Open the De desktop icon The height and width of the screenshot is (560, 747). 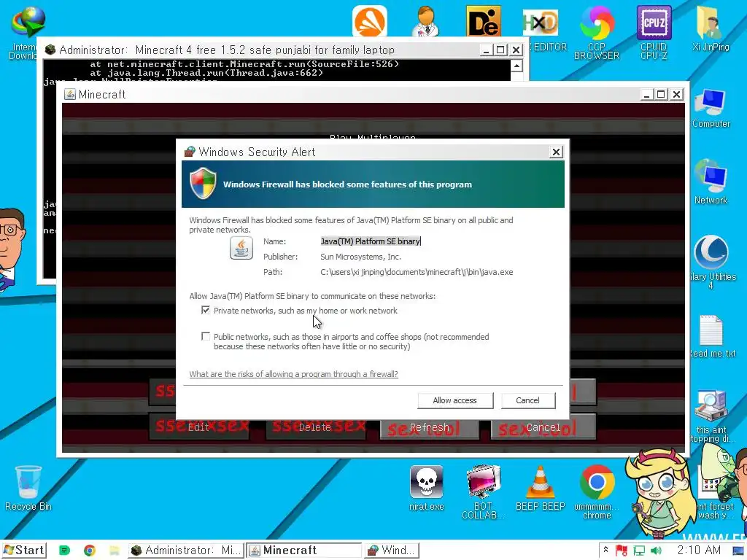483,21
